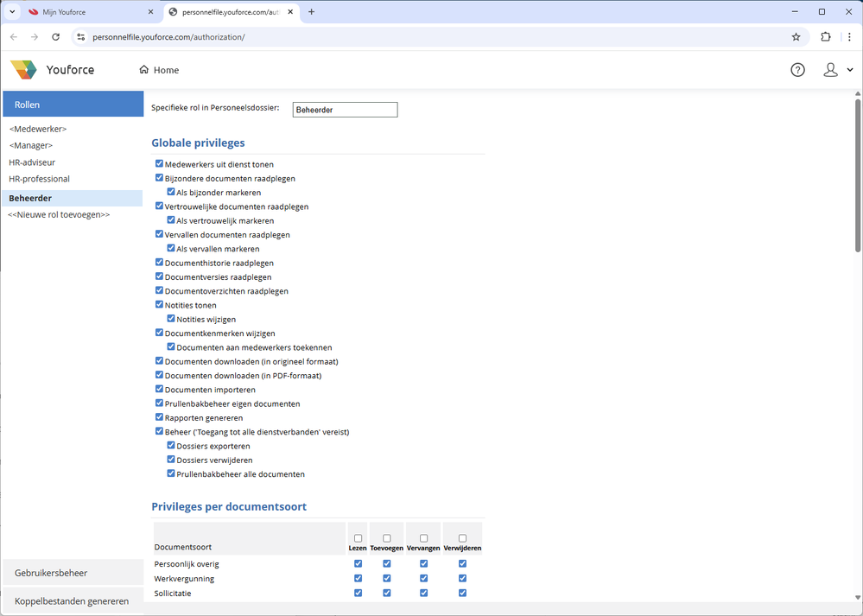Select the Rollen section header
This screenshot has height=616, width=863.
73,104
